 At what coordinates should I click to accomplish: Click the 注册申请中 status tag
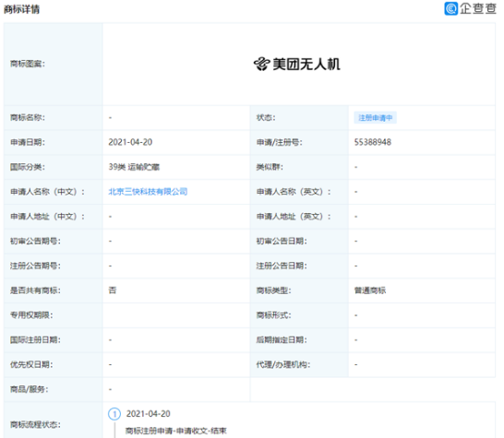375,118
